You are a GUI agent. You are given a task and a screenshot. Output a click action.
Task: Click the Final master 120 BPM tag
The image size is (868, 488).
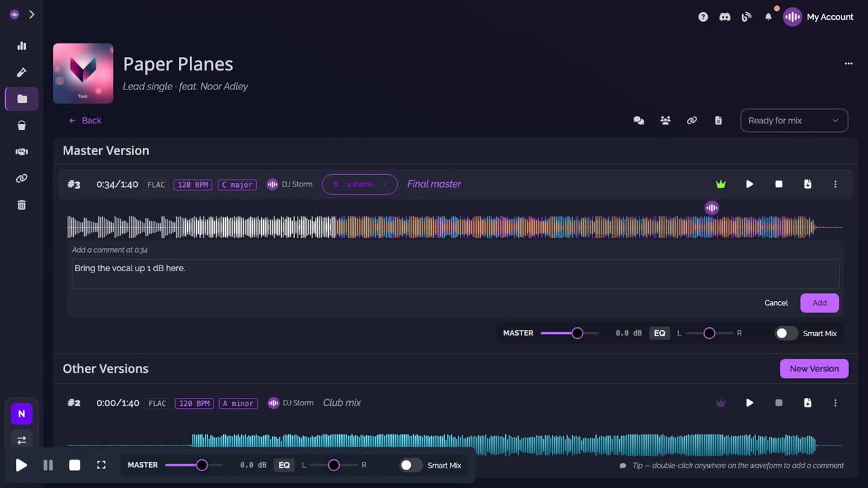click(193, 184)
